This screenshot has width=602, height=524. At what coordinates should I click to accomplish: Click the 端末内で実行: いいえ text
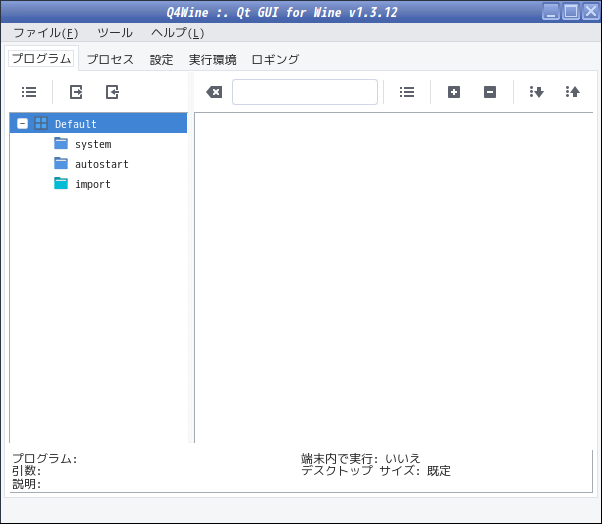tap(361, 458)
